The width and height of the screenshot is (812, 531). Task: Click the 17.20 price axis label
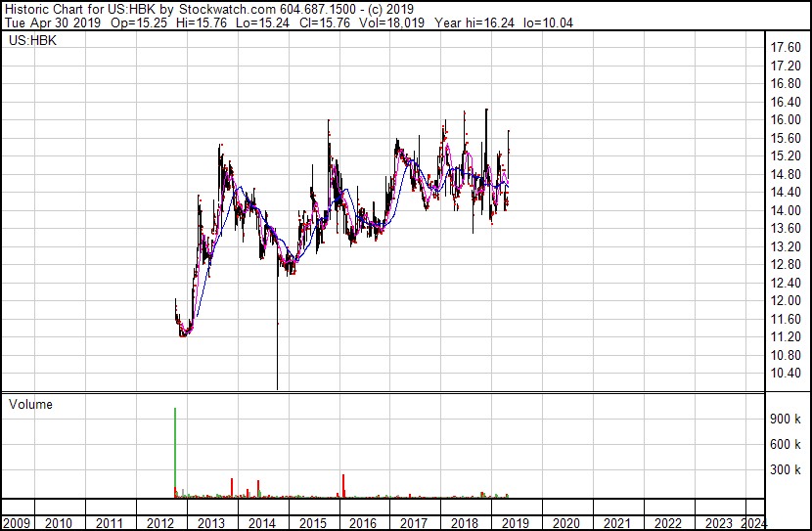pyautogui.click(x=786, y=66)
